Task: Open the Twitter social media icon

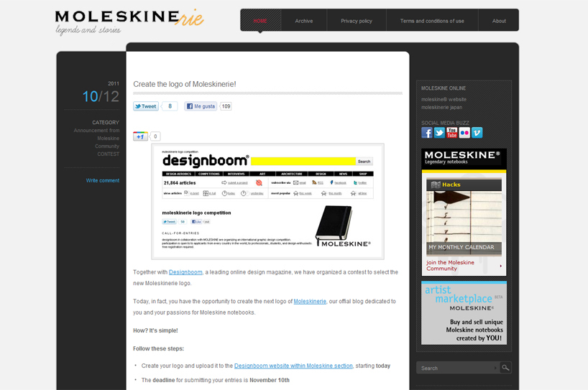Action: coord(439,133)
